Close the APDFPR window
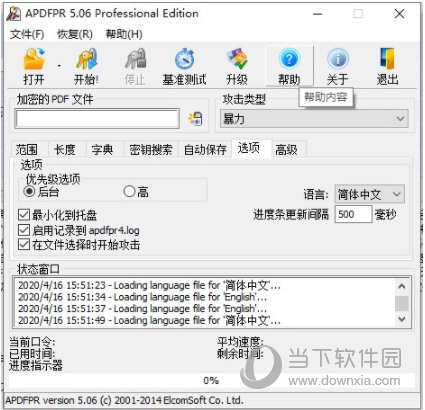 pos(399,14)
